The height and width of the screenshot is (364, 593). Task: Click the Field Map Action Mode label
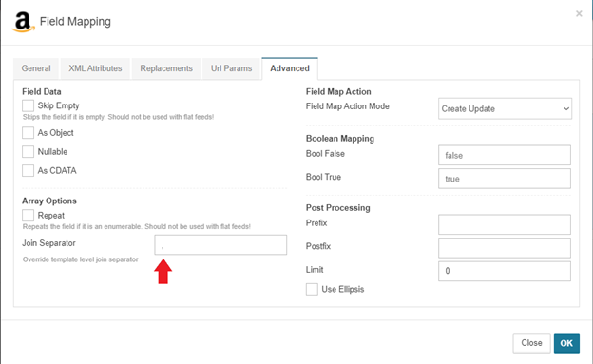pyautogui.click(x=348, y=106)
